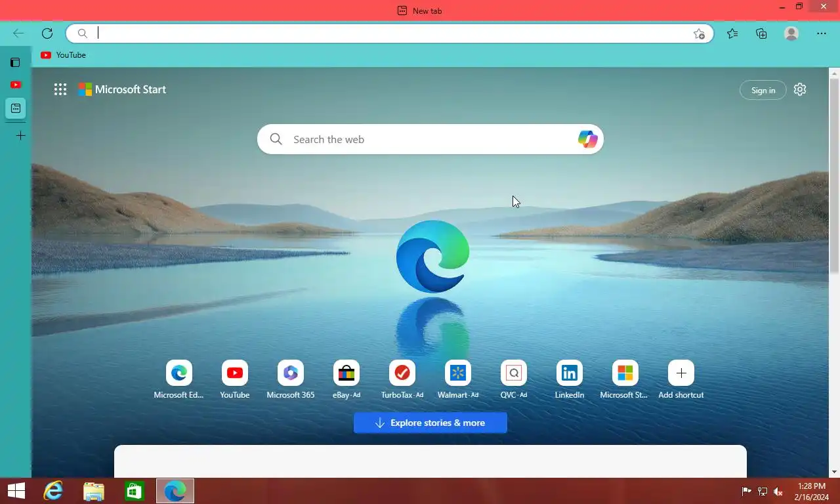840x504 pixels.
Task: Click the Microsoft Start logo
Action: pyautogui.click(x=122, y=89)
